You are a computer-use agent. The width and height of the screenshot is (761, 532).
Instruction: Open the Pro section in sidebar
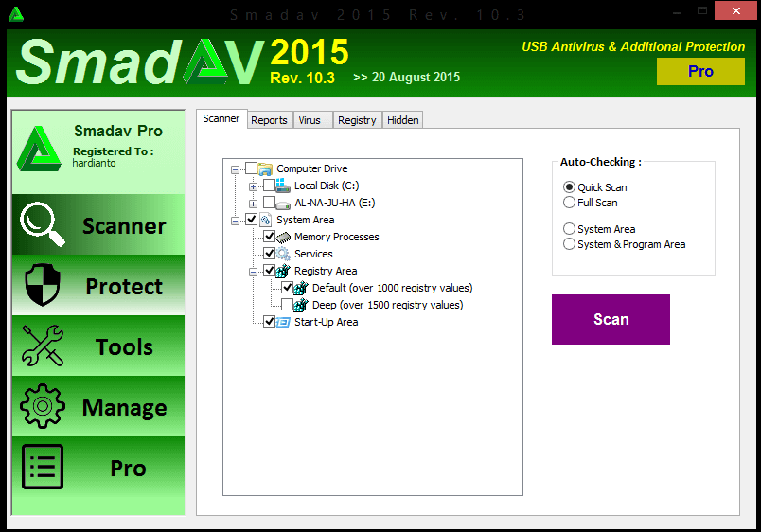click(98, 467)
